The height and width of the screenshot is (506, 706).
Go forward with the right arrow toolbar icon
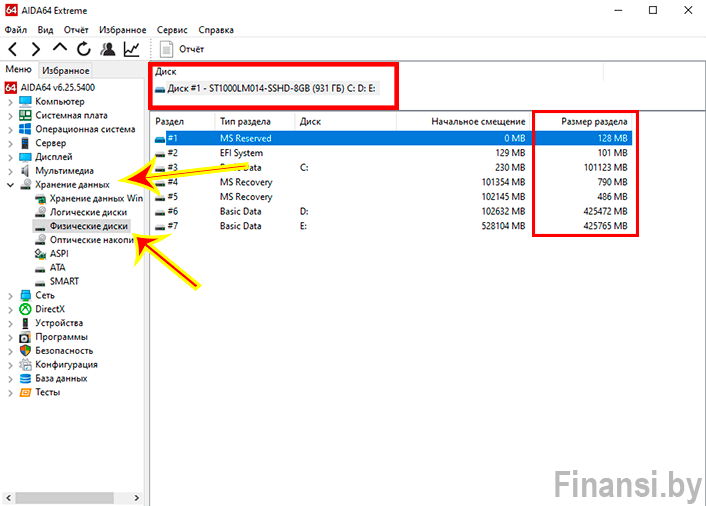36,49
